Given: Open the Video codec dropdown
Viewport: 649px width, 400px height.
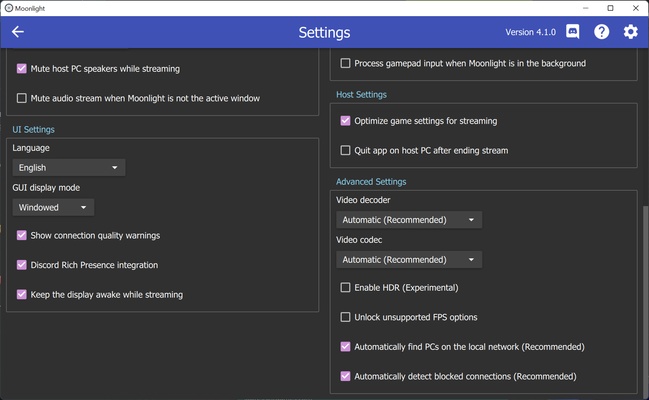Looking at the screenshot, I should (x=408, y=260).
